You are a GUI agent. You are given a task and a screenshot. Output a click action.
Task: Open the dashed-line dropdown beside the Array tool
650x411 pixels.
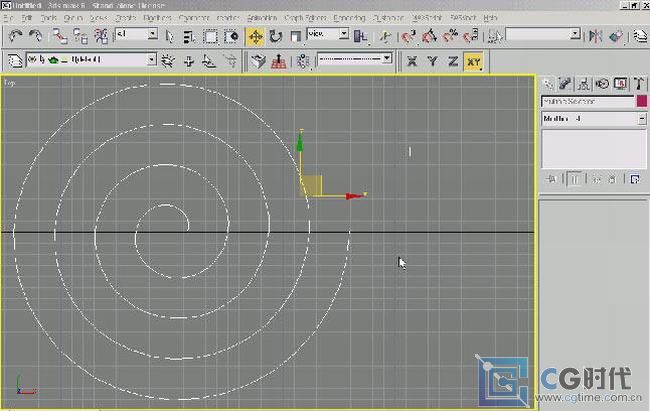pyautogui.click(x=354, y=59)
